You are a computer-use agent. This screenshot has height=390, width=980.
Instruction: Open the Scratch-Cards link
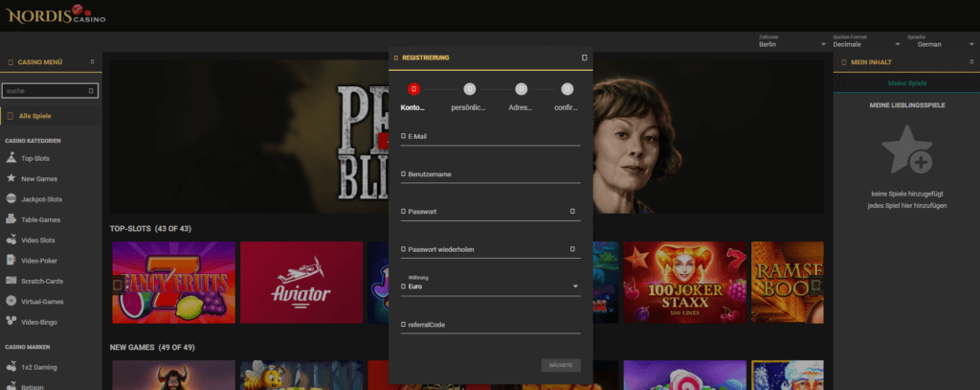pyautogui.click(x=42, y=282)
